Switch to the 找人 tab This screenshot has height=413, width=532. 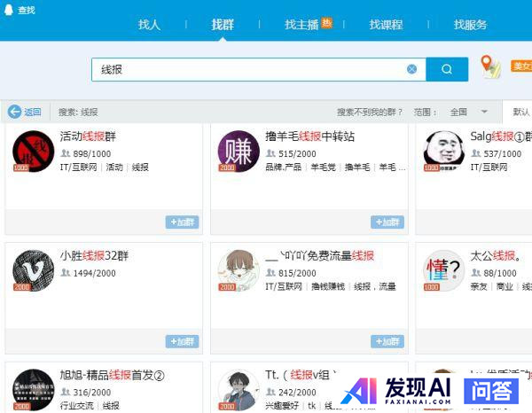149,25
